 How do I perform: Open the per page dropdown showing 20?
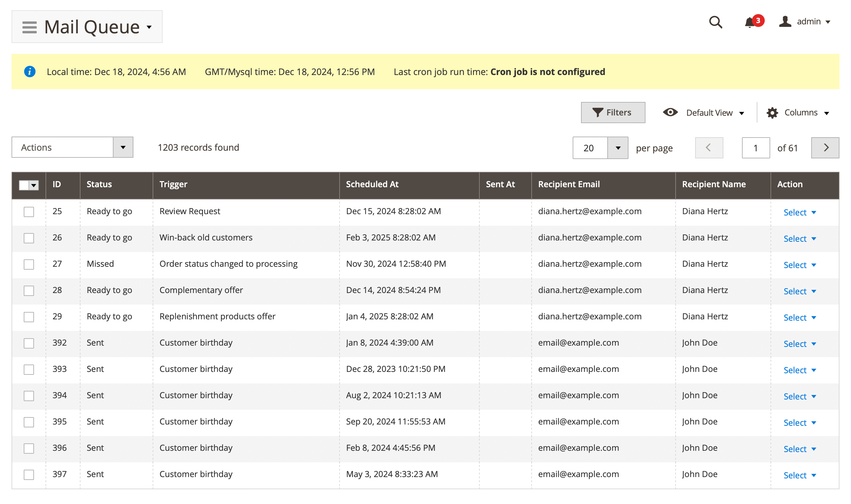coord(600,147)
